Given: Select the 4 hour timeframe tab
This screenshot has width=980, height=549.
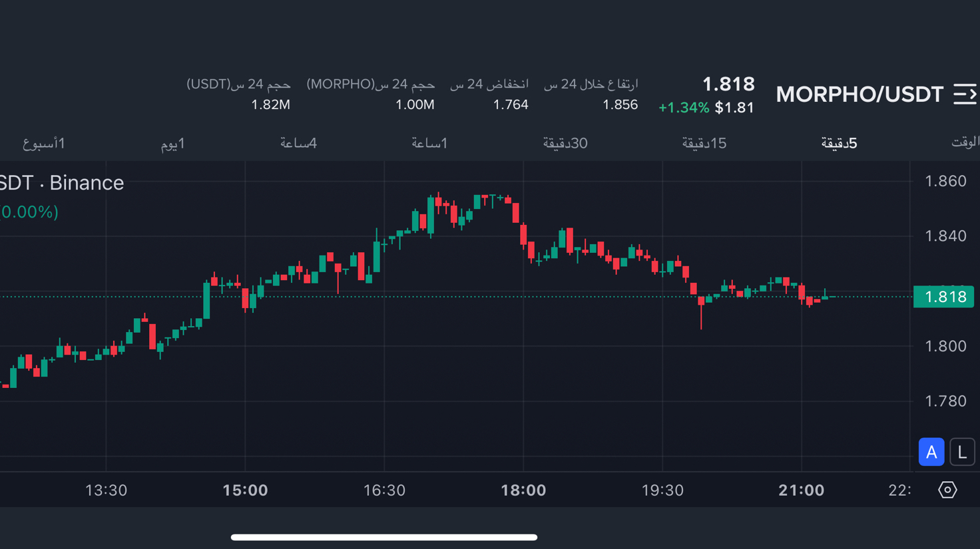Looking at the screenshot, I should [298, 143].
